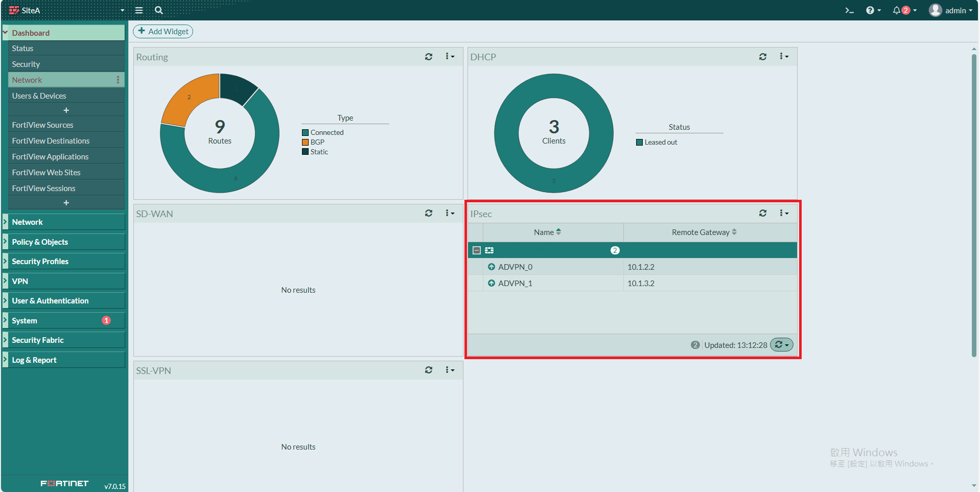The image size is (980, 492).
Task: Refresh the DHCP widget
Action: click(763, 57)
